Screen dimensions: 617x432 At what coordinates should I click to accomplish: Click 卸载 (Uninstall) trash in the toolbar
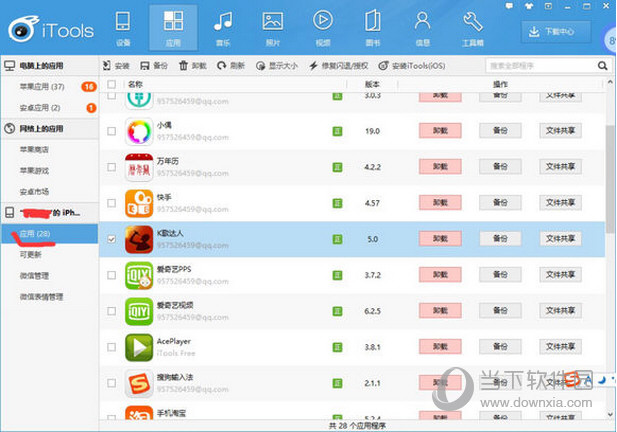[192, 66]
